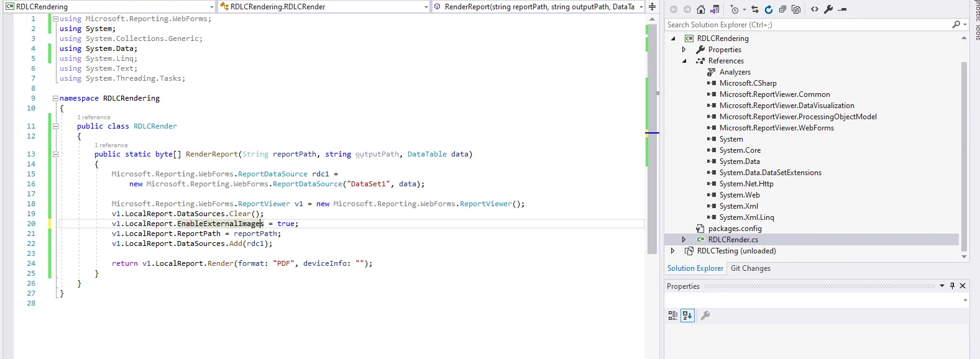Click line number 24 in the gutter

tap(31, 263)
